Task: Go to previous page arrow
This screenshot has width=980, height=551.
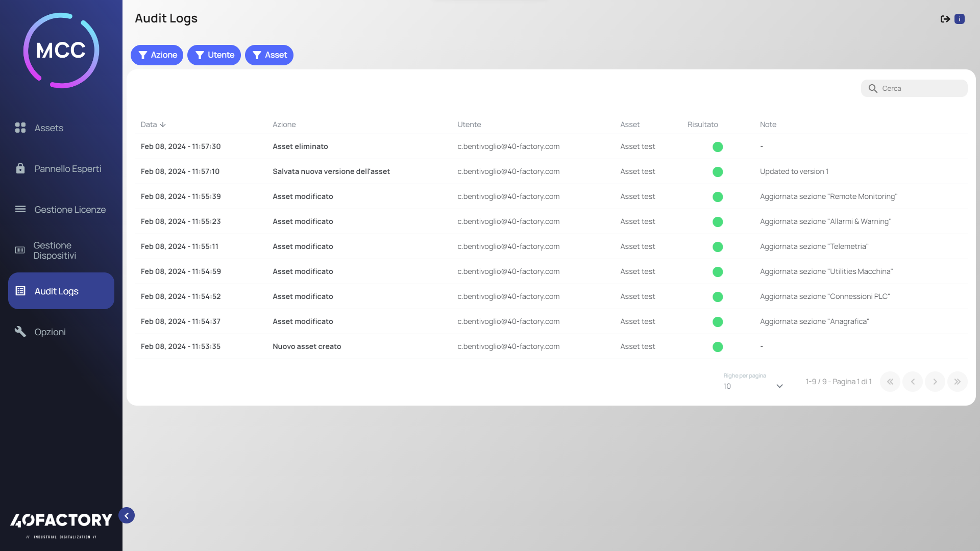Action: click(x=912, y=382)
